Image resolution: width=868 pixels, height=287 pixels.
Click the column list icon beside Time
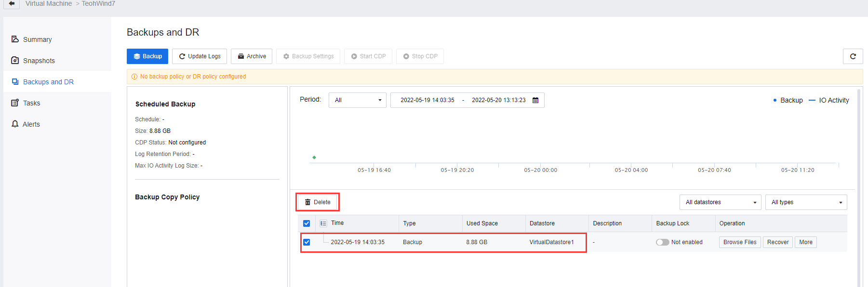323,223
